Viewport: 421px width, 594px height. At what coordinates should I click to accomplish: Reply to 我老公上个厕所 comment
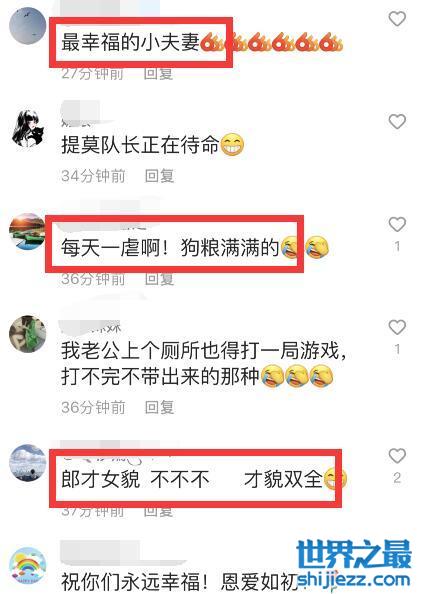[160, 408]
